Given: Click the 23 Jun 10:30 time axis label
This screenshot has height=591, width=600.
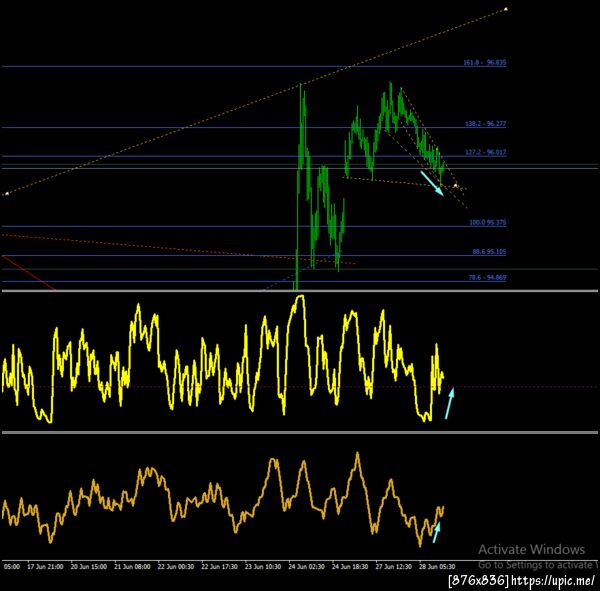Looking at the screenshot, I should (263, 567).
